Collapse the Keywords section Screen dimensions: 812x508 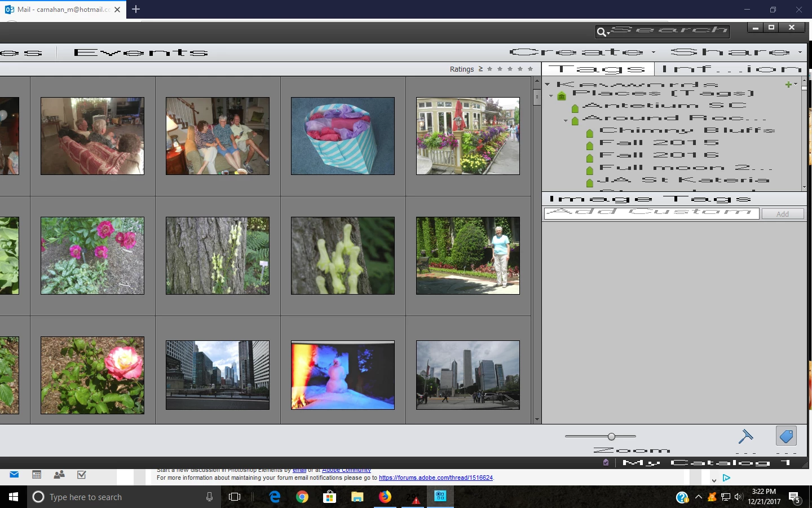click(x=547, y=84)
